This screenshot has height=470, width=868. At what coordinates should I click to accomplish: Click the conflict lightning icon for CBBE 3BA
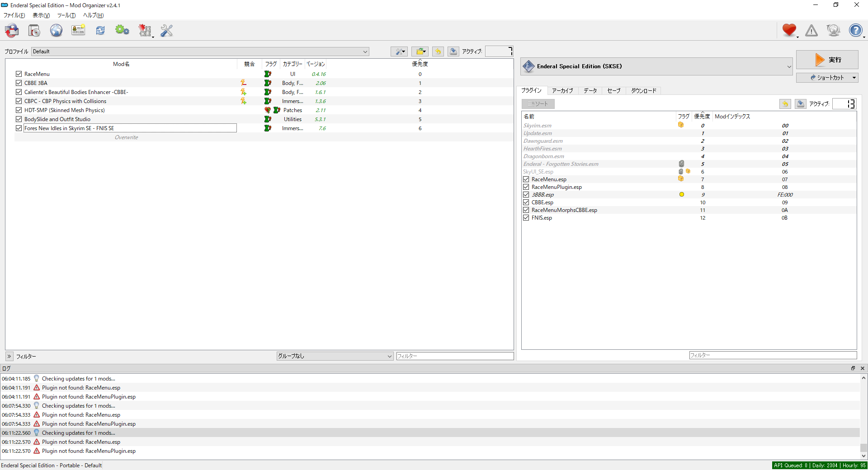tap(243, 83)
